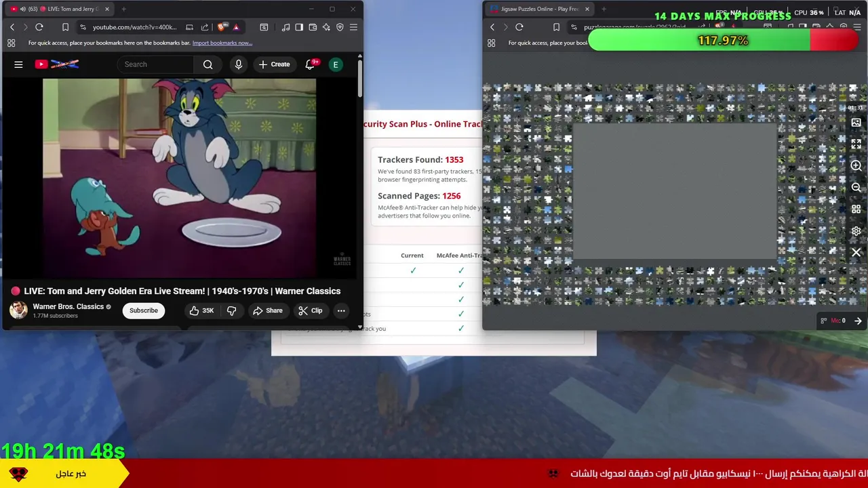Open the Warner Bros. Classics channel avatar
Viewport: 868px width, 488px height.
pos(18,310)
